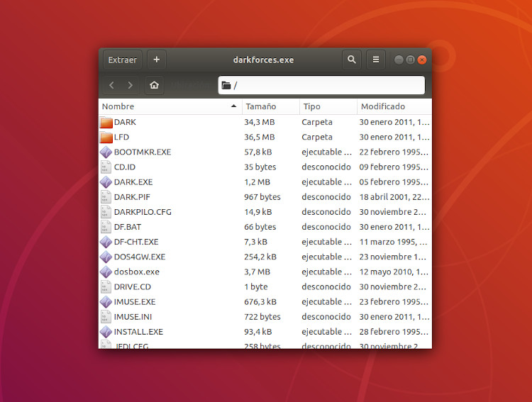Click the file name DARKPILO.CFG

point(143,212)
